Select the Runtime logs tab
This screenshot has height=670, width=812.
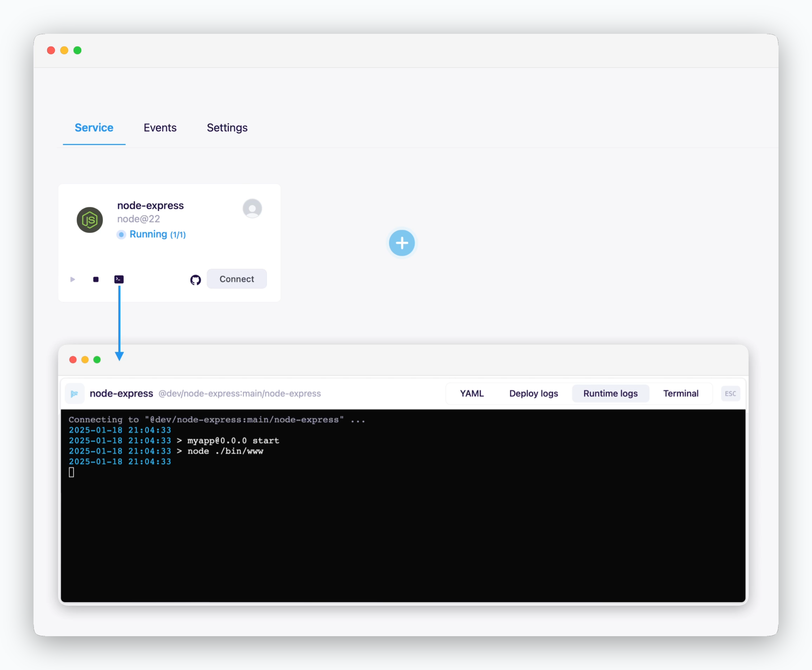pos(610,393)
